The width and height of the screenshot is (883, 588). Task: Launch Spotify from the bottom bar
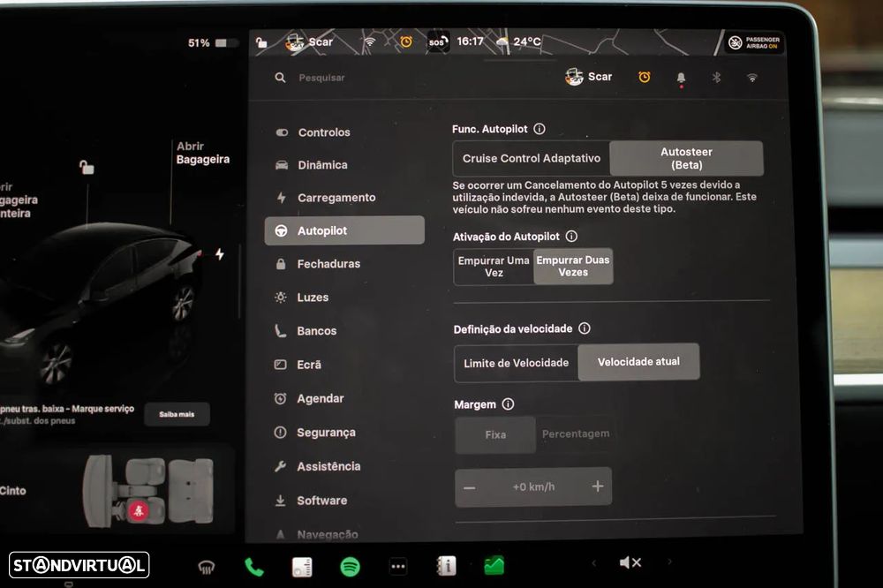pos(351,566)
